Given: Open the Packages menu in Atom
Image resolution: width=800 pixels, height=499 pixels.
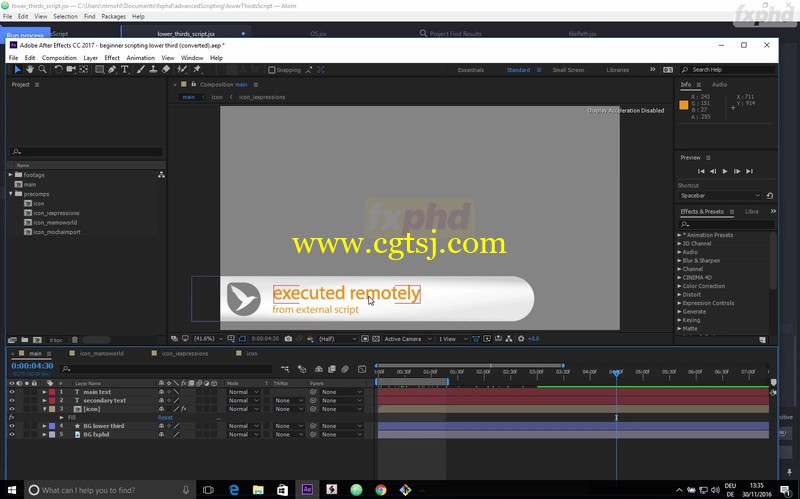Looking at the screenshot, I should (113, 16).
